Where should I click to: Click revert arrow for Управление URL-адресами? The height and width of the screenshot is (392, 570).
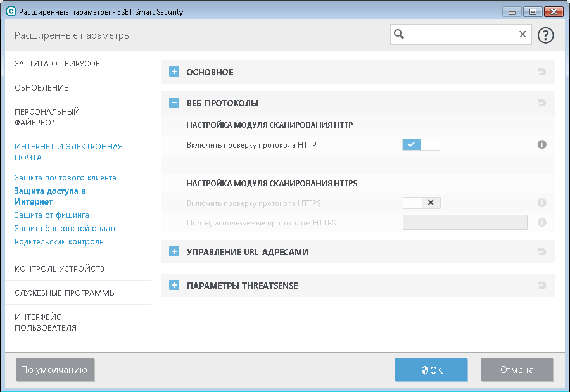[542, 252]
